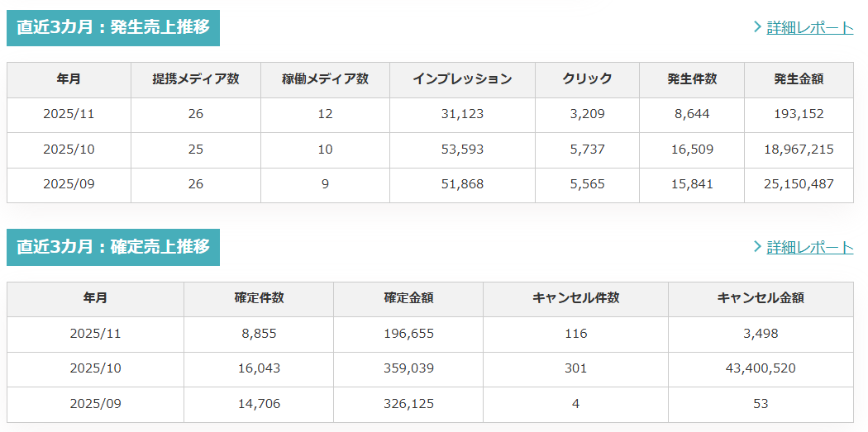
Task: Select the キャンセル件数 column header
Action: [x=575, y=298]
